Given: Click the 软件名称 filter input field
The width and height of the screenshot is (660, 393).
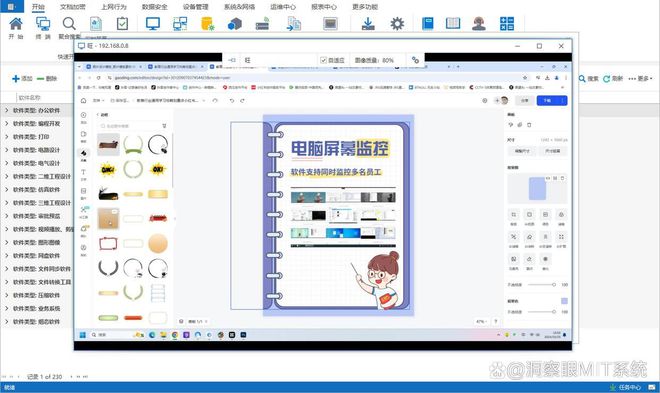Looking at the screenshot, I should 44,97.
